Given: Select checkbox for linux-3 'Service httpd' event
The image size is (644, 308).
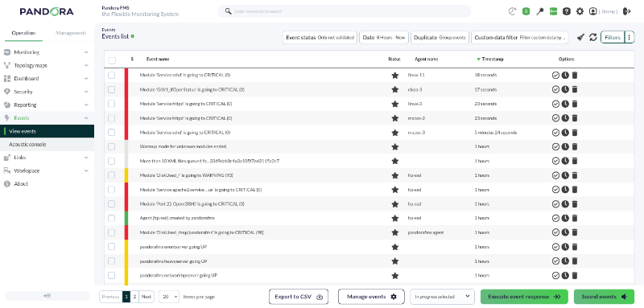Looking at the screenshot, I should click(x=112, y=104).
